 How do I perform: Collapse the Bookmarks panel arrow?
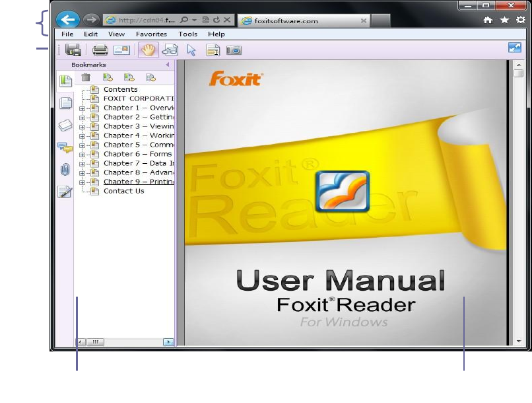click(168, 65)
